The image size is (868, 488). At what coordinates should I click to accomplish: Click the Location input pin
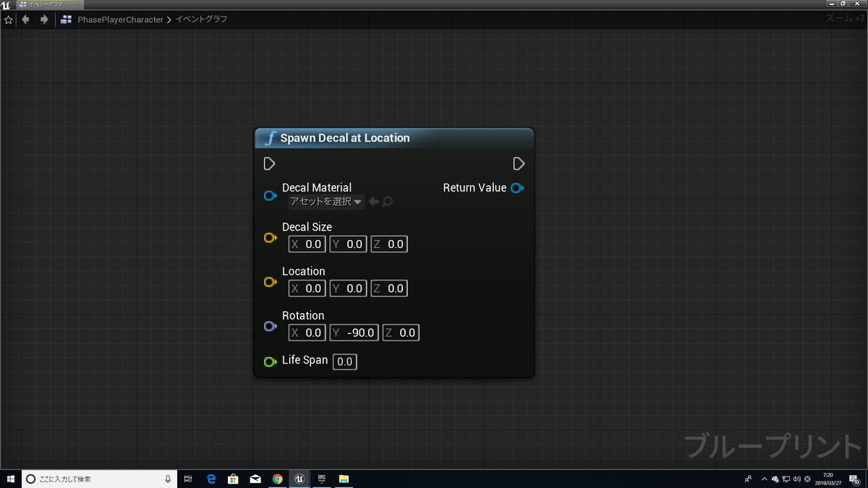coord(271,282)
